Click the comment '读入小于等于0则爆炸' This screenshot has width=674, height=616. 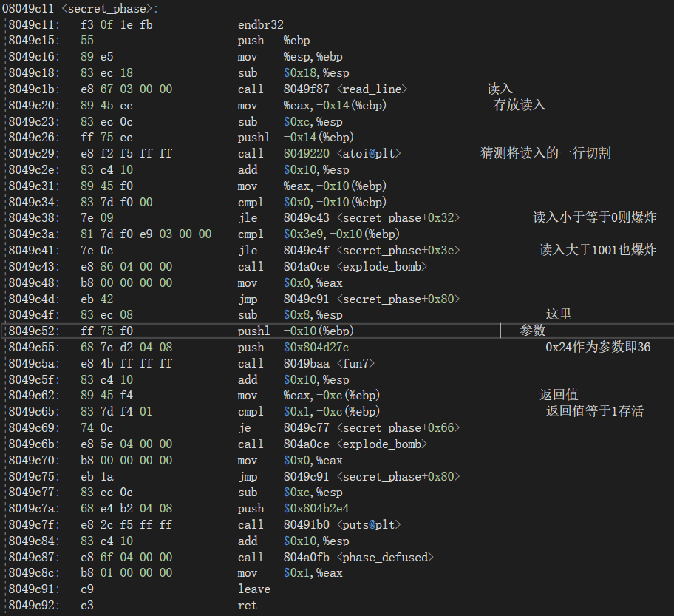click(x=594, y=217)
